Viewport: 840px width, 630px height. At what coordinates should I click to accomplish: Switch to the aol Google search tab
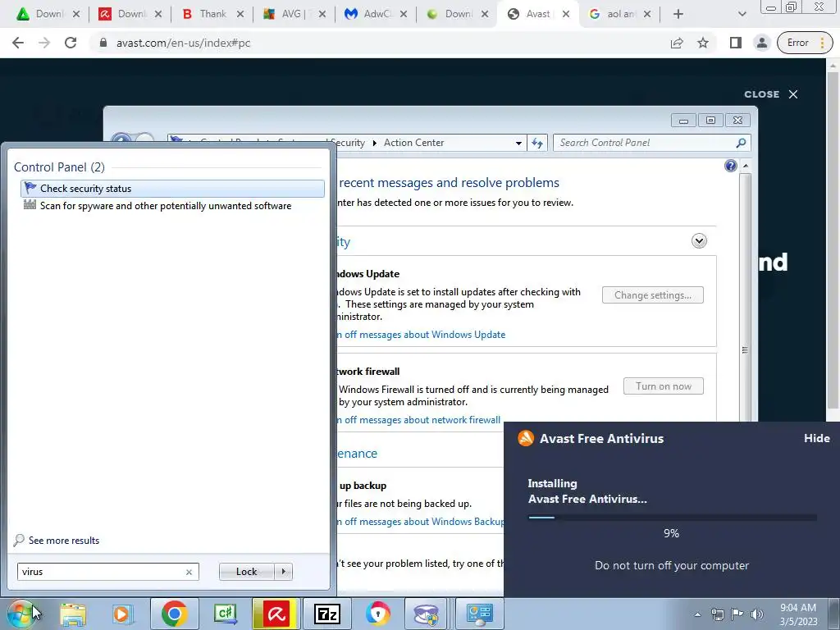click(619, 14)
